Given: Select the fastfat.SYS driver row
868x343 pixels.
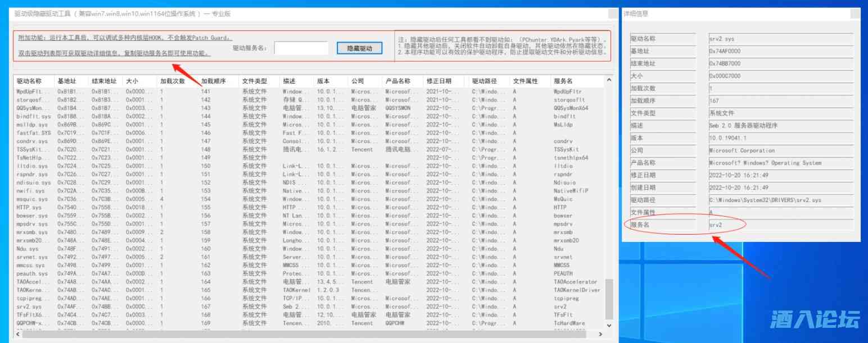Looking at the screenshot, I should 34,133.
